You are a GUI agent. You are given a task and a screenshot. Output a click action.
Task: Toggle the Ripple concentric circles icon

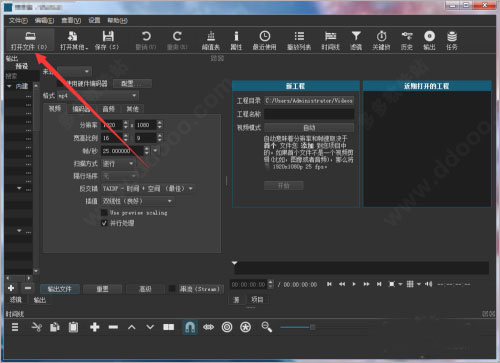[x=227, y=327]
